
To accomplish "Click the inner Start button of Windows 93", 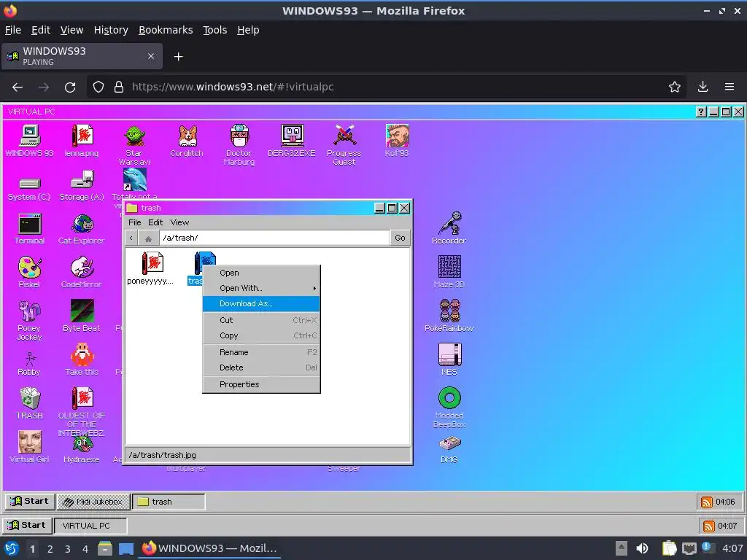I will [x=30, y=502].
